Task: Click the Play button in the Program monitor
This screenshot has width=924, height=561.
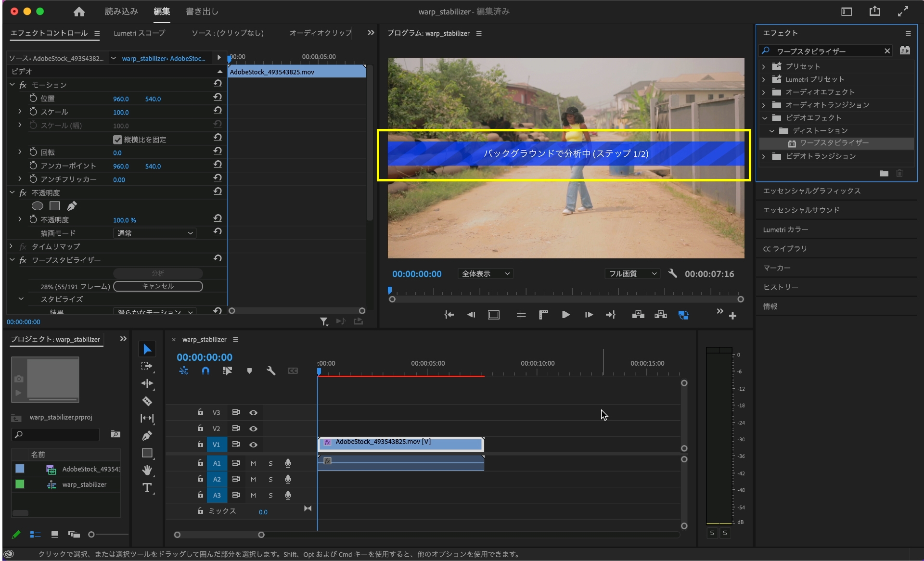Action: coord(566,315)
